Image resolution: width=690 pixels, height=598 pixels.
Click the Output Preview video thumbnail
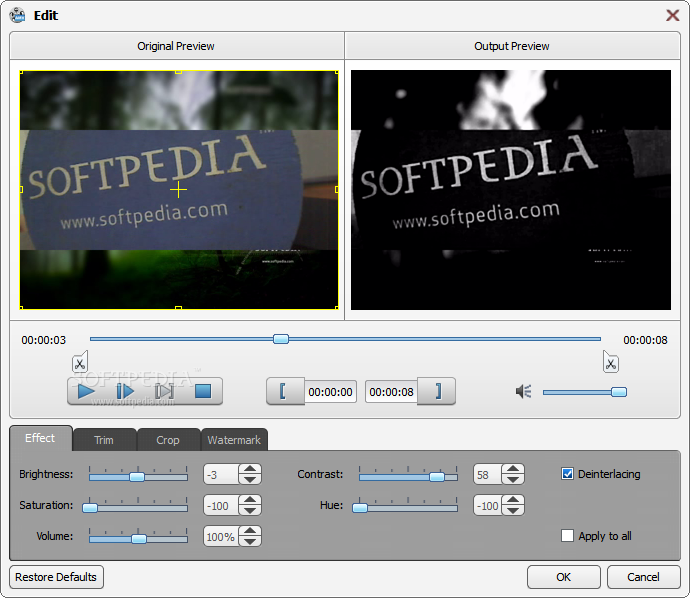(x=511, y=190)
